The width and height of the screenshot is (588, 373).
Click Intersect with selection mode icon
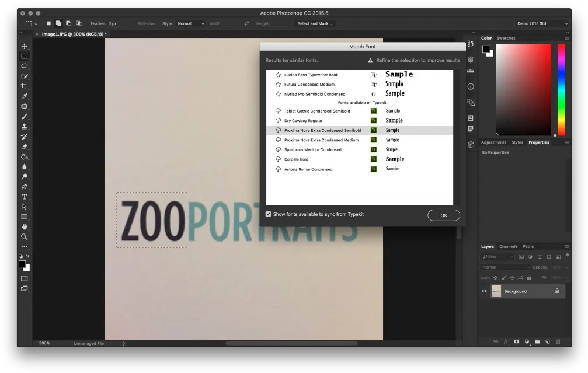(79, 23)
